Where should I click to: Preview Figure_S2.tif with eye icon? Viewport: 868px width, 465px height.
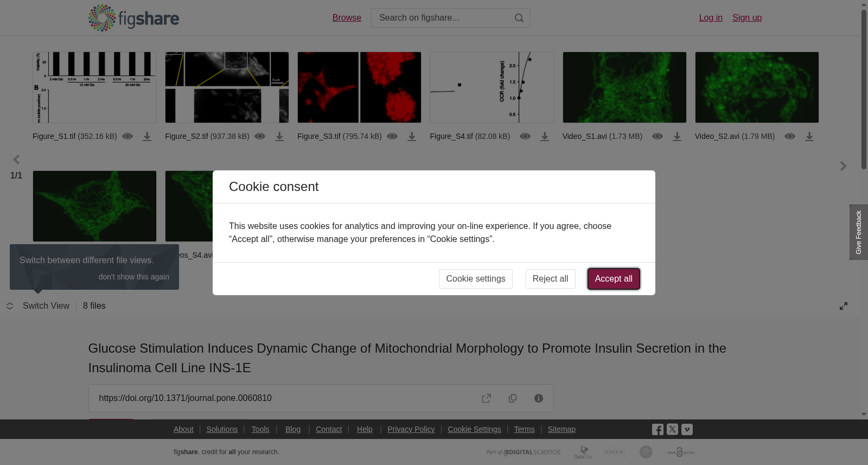tap(260, 136)
